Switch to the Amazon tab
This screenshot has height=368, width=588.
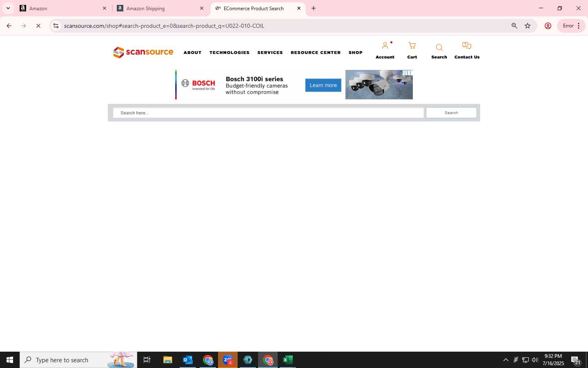[x=62, y=8]
